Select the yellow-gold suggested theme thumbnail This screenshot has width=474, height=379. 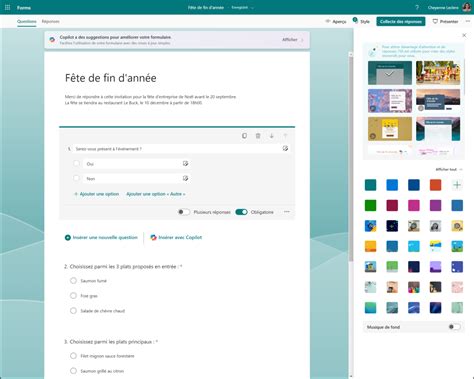click(390, 129)
